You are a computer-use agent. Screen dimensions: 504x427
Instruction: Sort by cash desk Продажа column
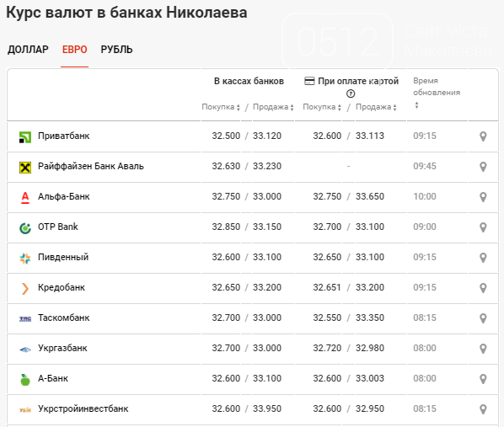pos(273,107)
